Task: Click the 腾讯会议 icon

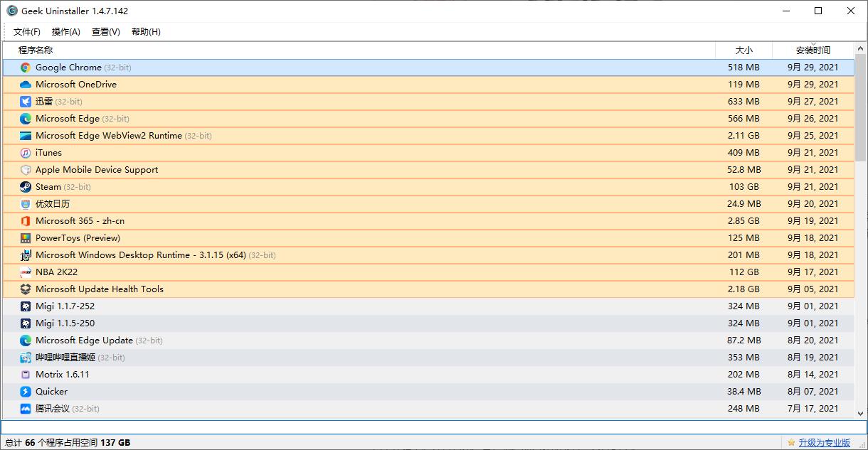Action: pyautogui.click(x=26, y=409)
